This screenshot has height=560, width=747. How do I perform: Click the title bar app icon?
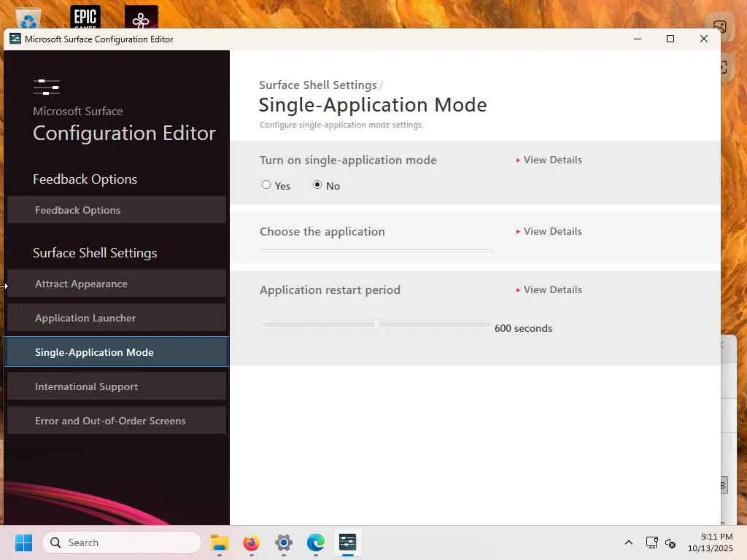point(15,39)
